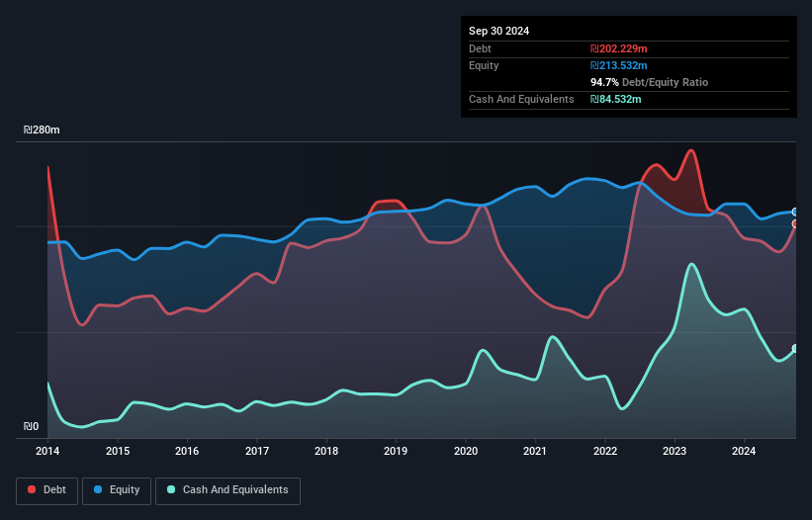
Task: Click the ₪280m y-axis label
Action: [x=42, y=130]
